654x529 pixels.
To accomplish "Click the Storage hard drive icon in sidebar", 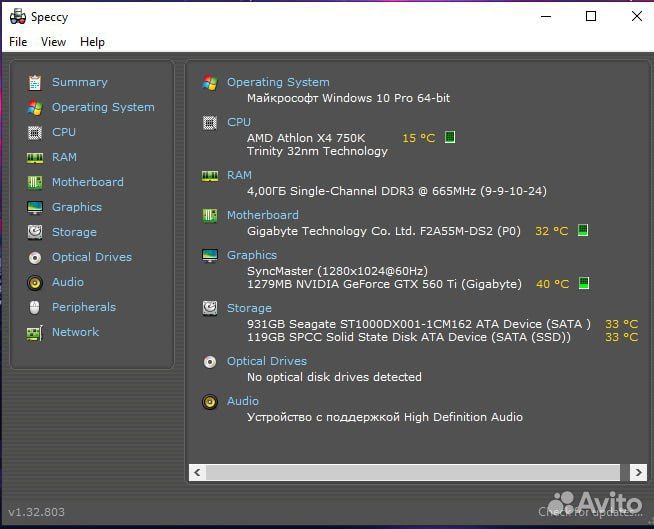I will click(x=35, y=232).
